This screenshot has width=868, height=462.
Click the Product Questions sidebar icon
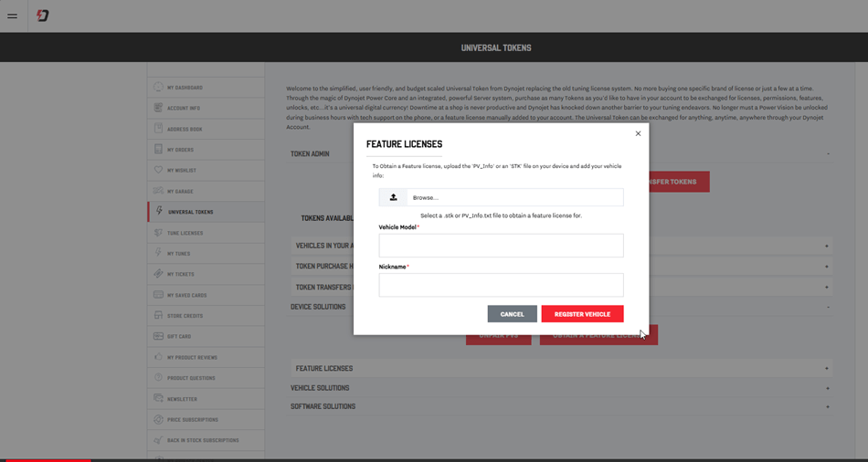click(x=158, y=377)
